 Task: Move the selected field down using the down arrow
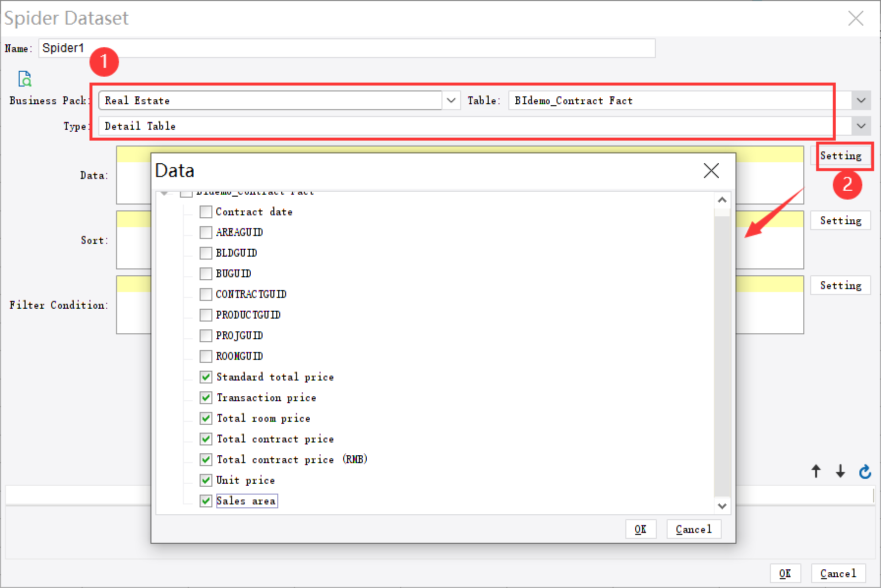(840, 471)
